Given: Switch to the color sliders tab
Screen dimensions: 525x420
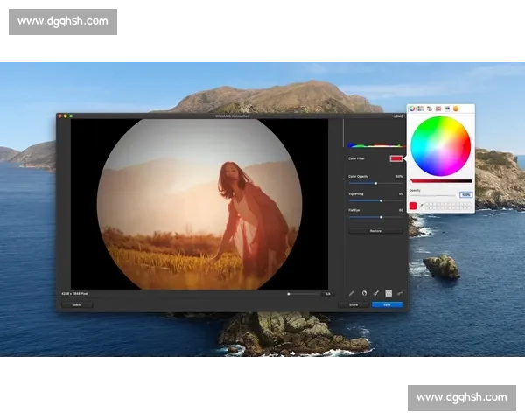Looking at the screenshot, I should (421, 108).
